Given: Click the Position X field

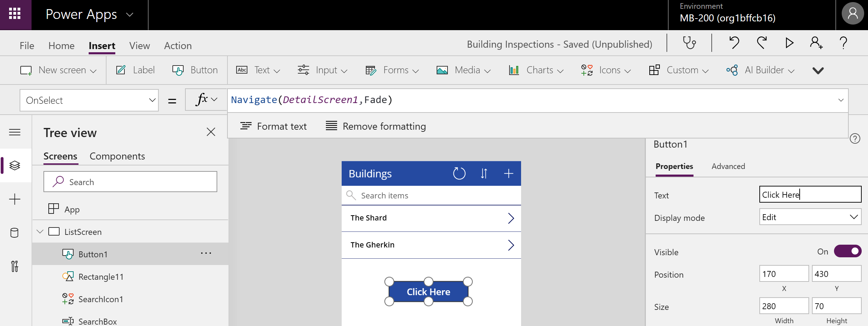Looking at the screenshot, I should pos(784,274).
